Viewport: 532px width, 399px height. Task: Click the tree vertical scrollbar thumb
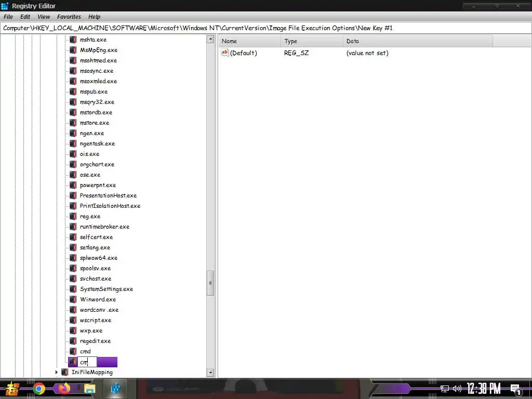pyautogui.click(x=210, y=283)
